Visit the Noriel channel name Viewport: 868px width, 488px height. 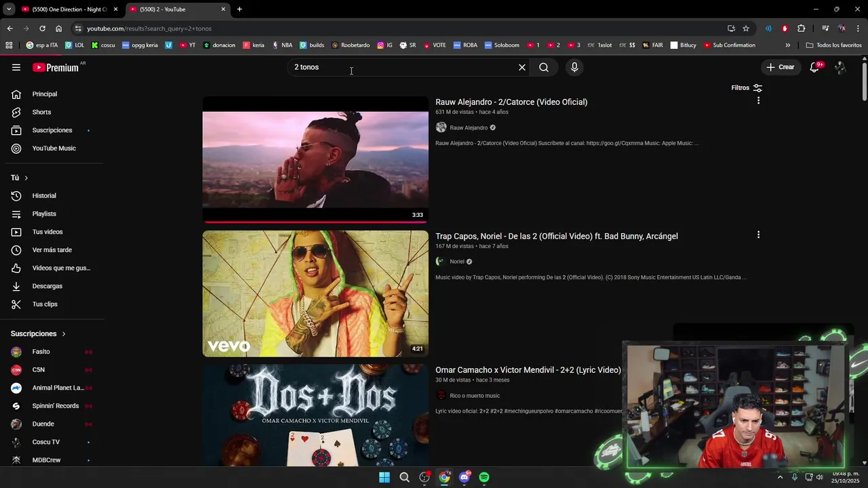457,262
